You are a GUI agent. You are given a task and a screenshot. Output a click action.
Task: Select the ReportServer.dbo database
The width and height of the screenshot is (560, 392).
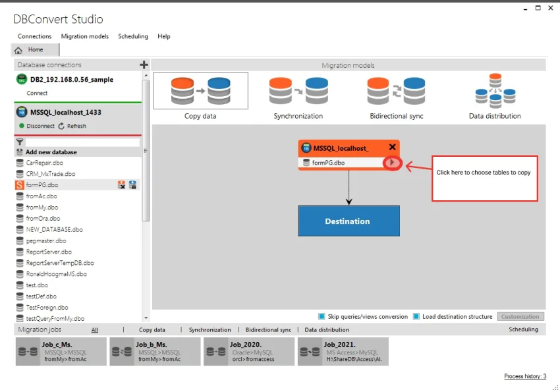coord(49,252)
